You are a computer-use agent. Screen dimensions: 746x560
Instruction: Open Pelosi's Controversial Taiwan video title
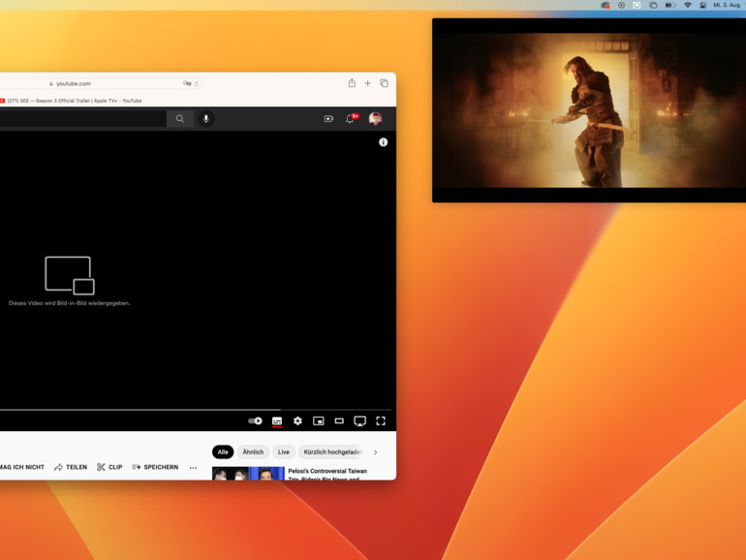coord(327,474)
